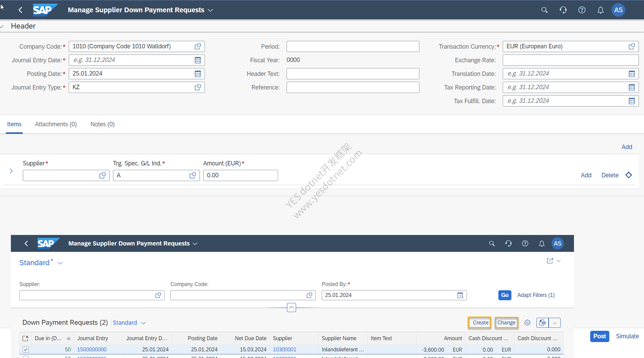Collapse the Header section chevron
Viewport: 644px width, 358px height.
tap(2, 27)
